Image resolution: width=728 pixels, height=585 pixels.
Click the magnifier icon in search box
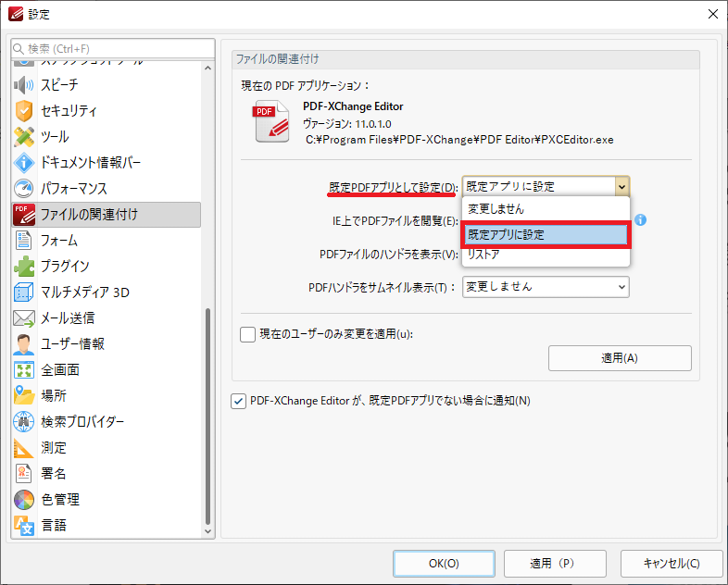(x=19, y=49)
